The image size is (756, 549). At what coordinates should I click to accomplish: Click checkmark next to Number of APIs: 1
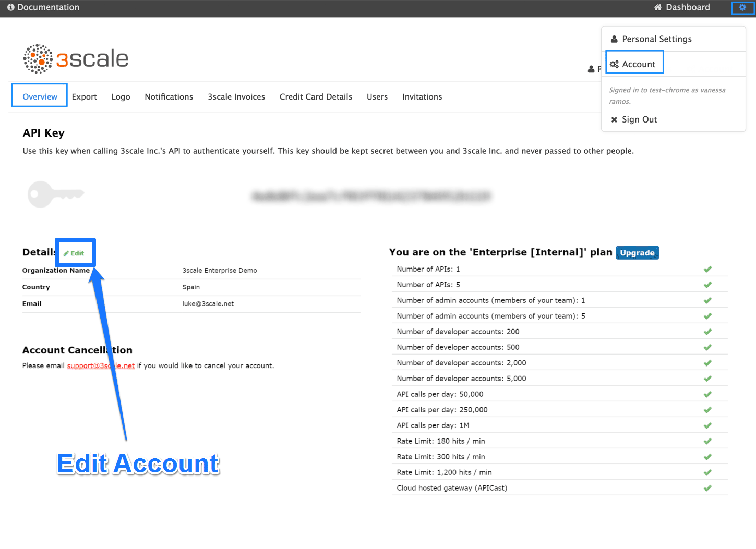tap(707, 269)
